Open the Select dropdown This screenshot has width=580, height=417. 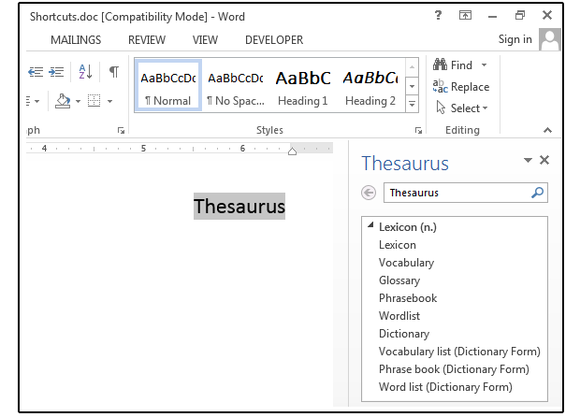(462, 108)
